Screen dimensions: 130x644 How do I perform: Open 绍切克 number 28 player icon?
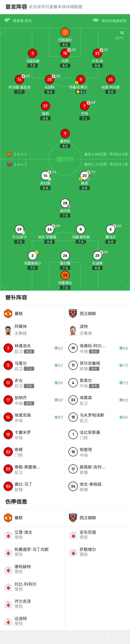coord(65,203)
